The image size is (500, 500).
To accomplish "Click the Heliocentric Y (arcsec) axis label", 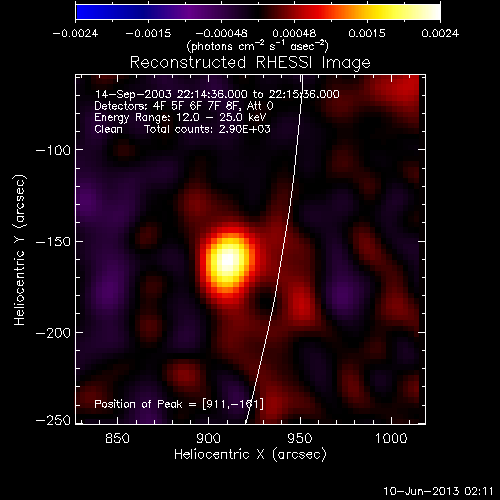I will [x=20, y=250].
